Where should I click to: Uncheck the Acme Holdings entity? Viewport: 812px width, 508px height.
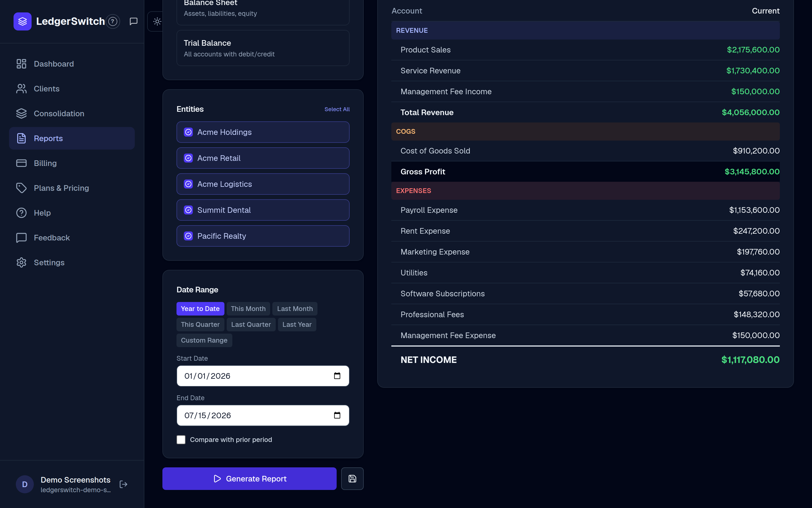pyautogui.click(x=189, y=132)
